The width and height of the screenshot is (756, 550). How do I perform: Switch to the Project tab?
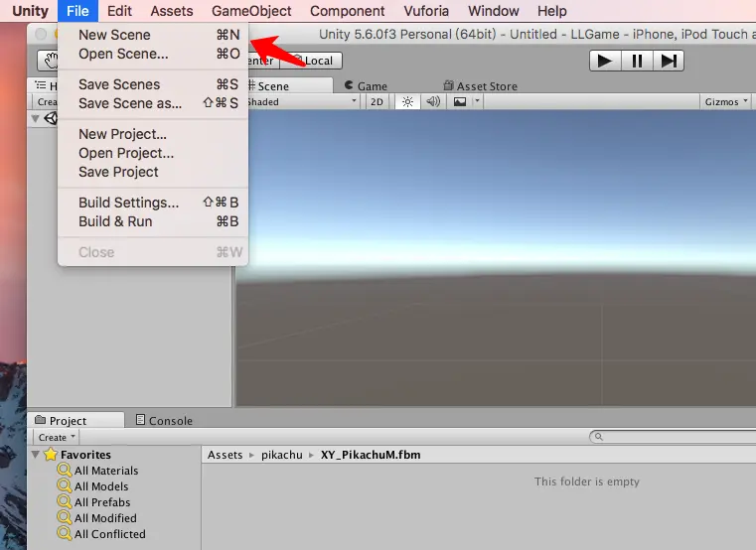click(76, 420)
